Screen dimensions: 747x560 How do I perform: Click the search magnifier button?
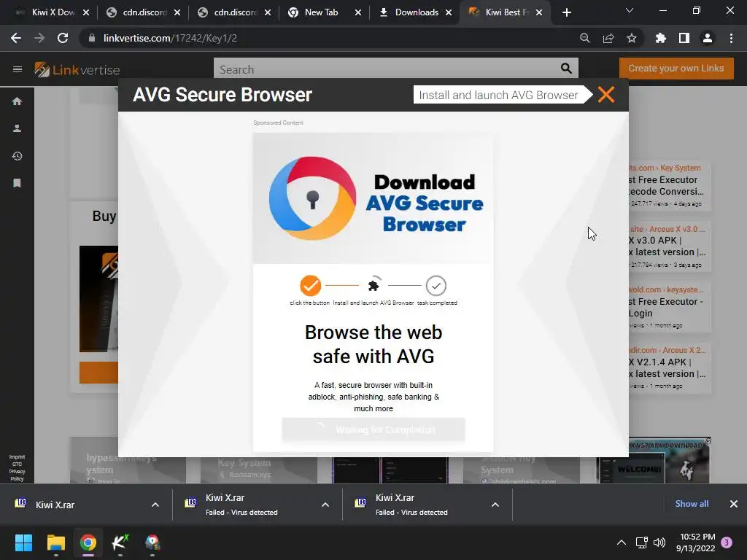566,69
